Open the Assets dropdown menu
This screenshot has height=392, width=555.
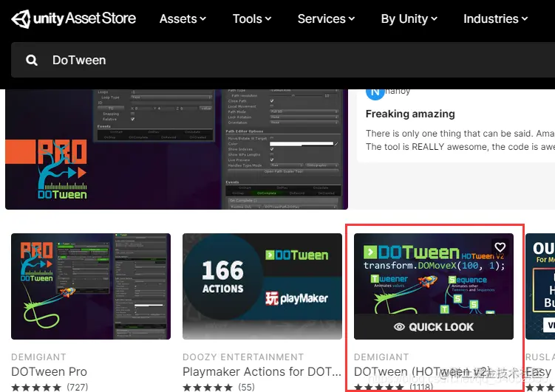pyautogui.click(x=183, y=18)
